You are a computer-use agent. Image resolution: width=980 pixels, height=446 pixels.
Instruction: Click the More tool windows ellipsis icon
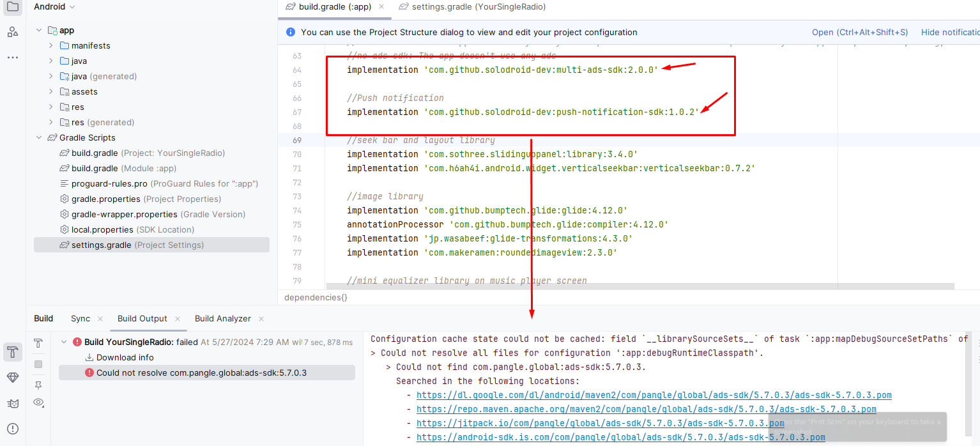pos(13,58)
